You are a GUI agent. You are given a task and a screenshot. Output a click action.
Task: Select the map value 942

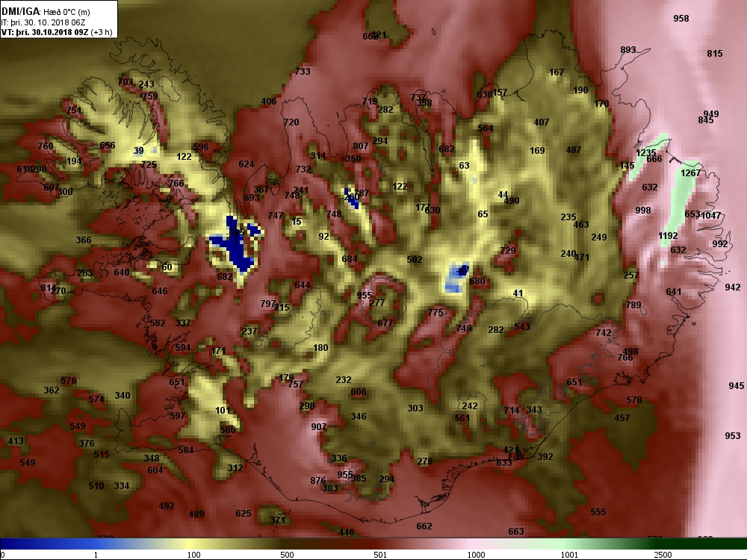[733, 287]
